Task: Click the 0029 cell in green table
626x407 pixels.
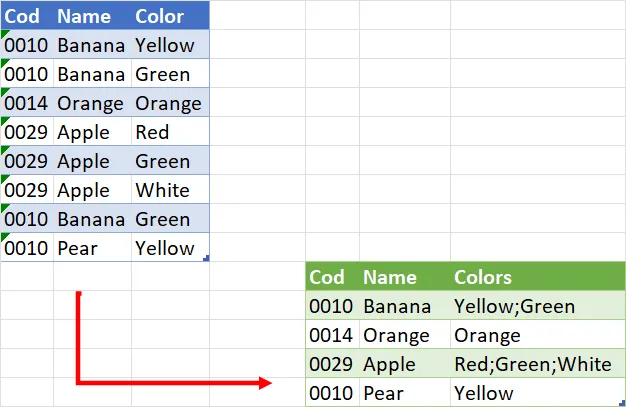Action: tap(330, 365)
